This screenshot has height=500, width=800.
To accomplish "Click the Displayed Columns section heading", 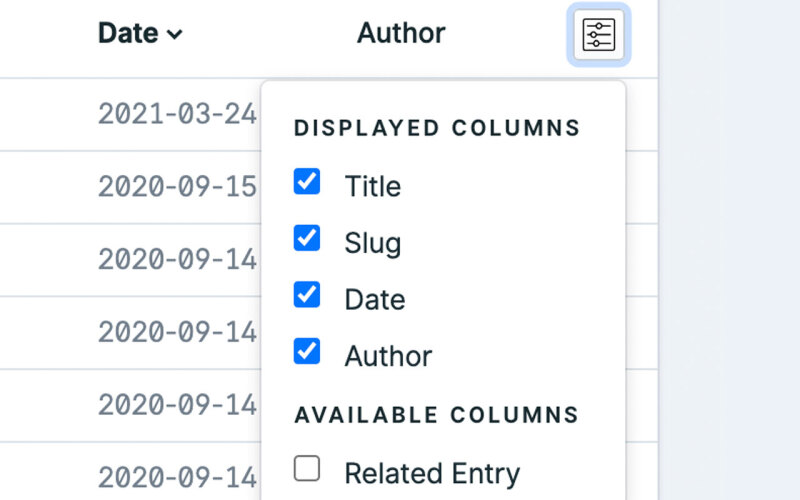I will 437,128.
